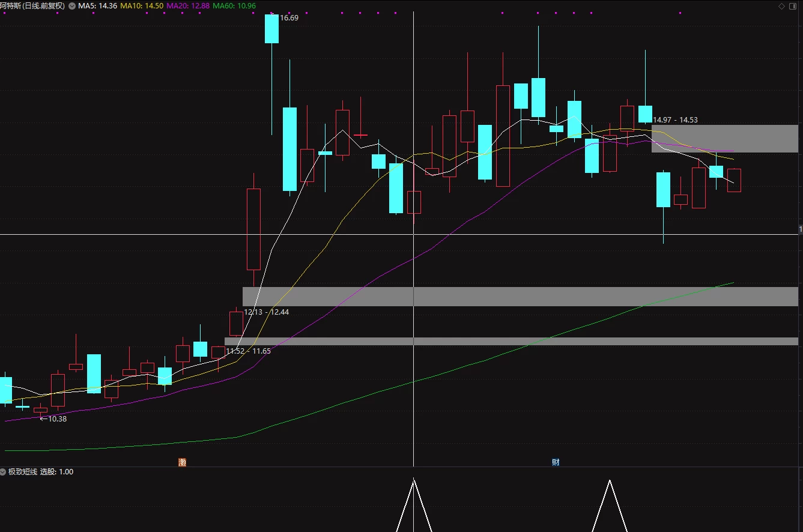Select the 12.13 - 12.44 gap zone rectangle

[520, 297]
